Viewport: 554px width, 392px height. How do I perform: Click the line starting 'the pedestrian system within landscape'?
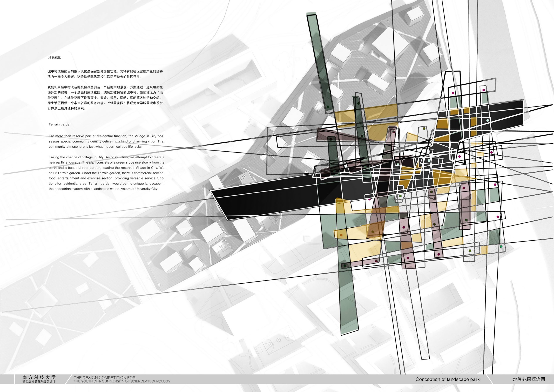tap(104, 189)
